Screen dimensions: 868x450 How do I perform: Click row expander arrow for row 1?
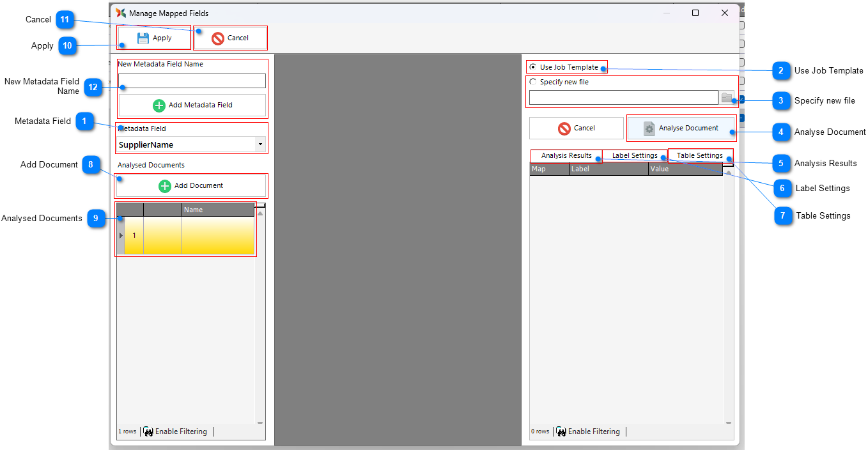pyautogui.click(x=121, y=236)
